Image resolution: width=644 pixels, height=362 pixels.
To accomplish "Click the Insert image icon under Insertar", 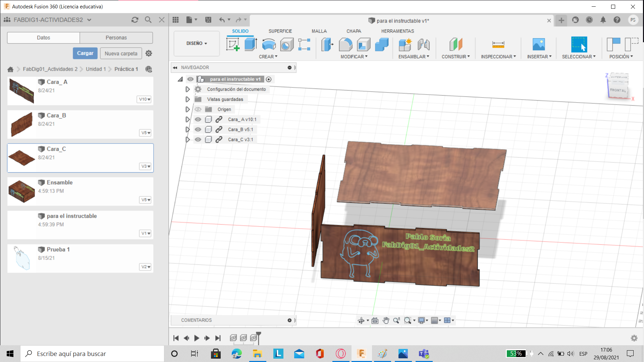I will (539, 44).
